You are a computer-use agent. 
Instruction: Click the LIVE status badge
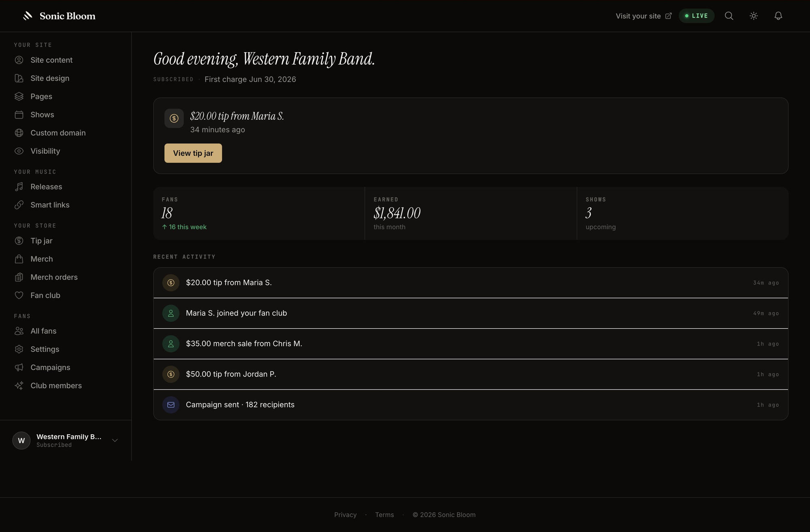point(696,16)
